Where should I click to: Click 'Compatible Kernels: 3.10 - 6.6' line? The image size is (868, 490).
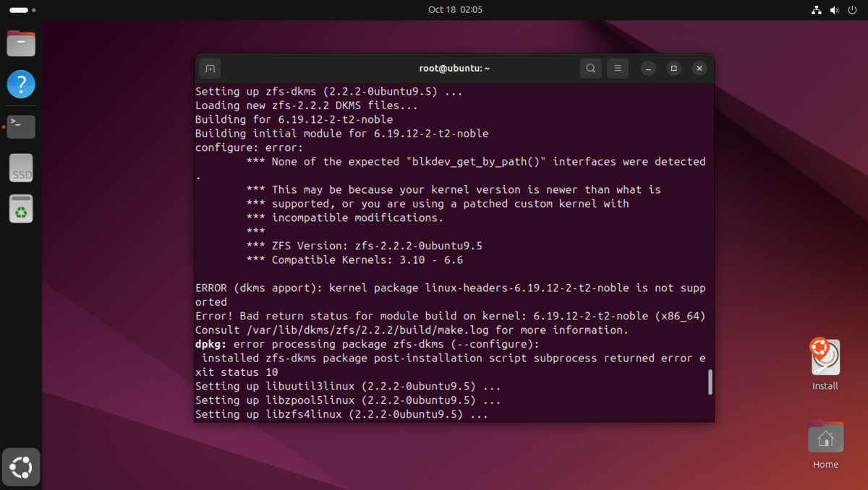click(355, 260)
